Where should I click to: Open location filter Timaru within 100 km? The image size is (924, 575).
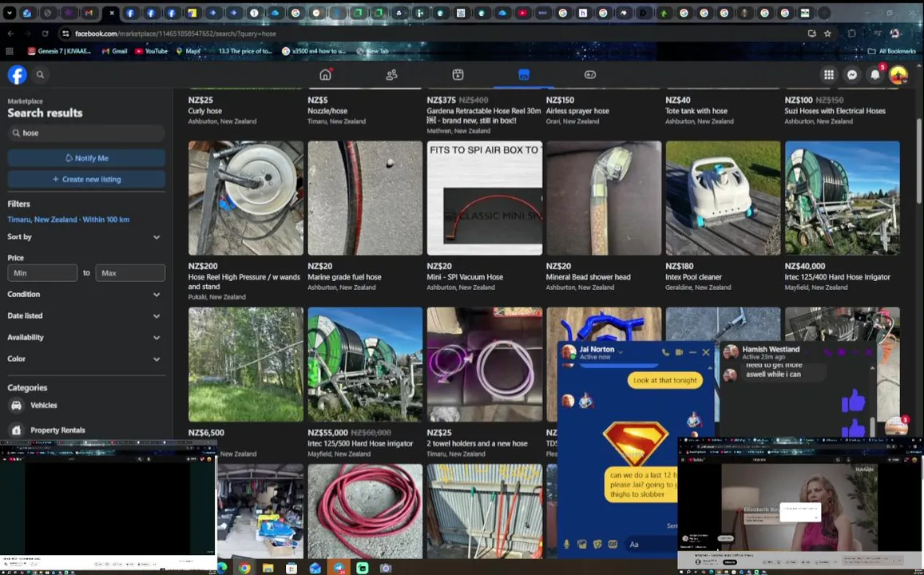coord(69,219)
